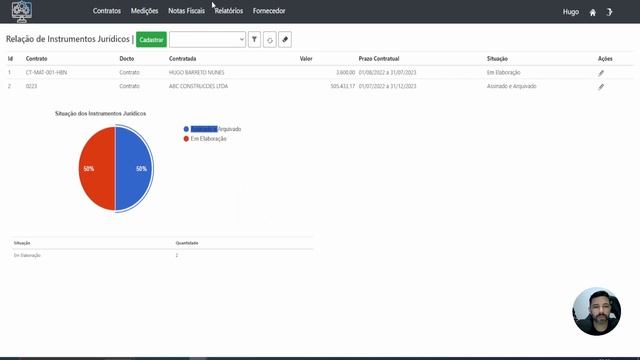The image size is (640, 360).
Task: Click the period 01/07/2022 a 31/12/2023
Action: pos(387,87)
